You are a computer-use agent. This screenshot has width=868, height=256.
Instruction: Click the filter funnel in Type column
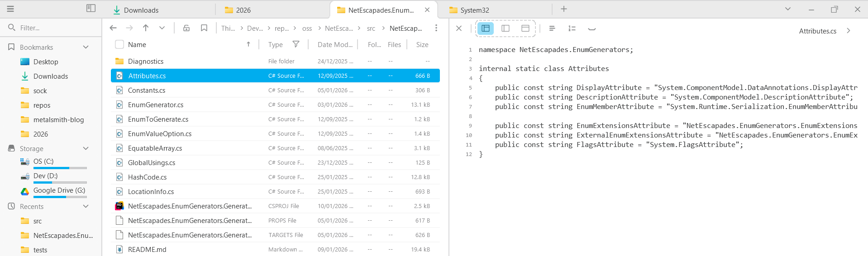click(x=296, y=44)
